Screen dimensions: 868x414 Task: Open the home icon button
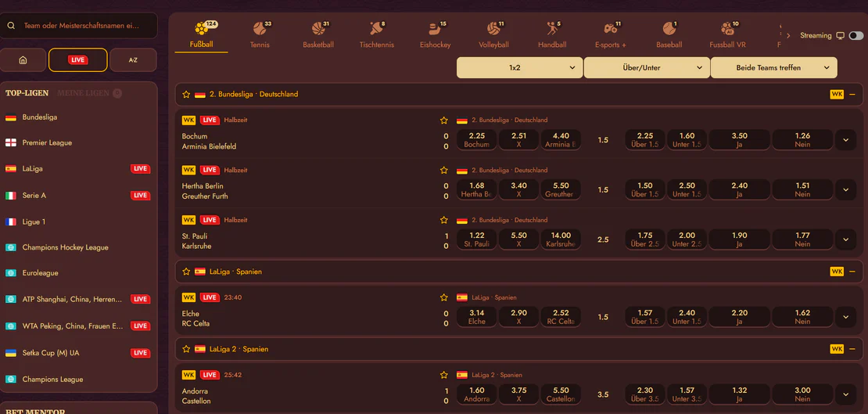click(23, 59)
